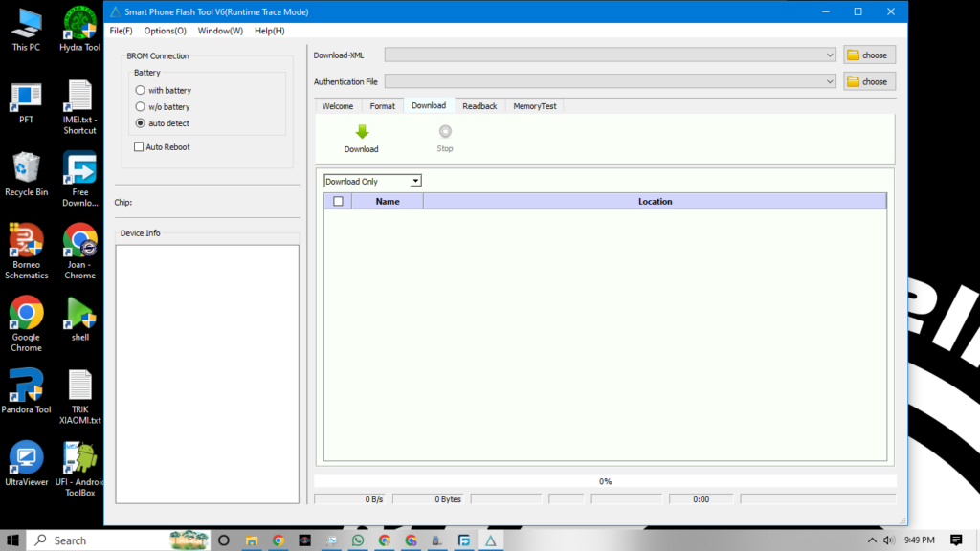Switch to the Readback tab
The height and width of the screenshot is (551, 980).
pos(479,105)
